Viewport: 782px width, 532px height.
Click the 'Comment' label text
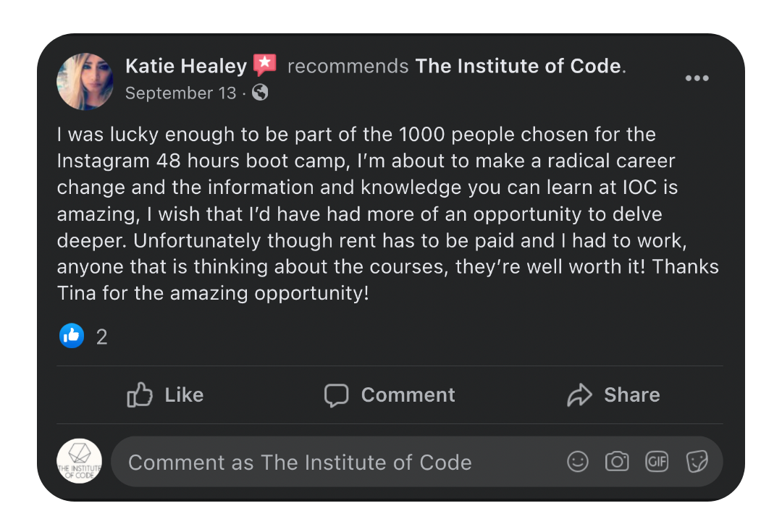point(408,395)
